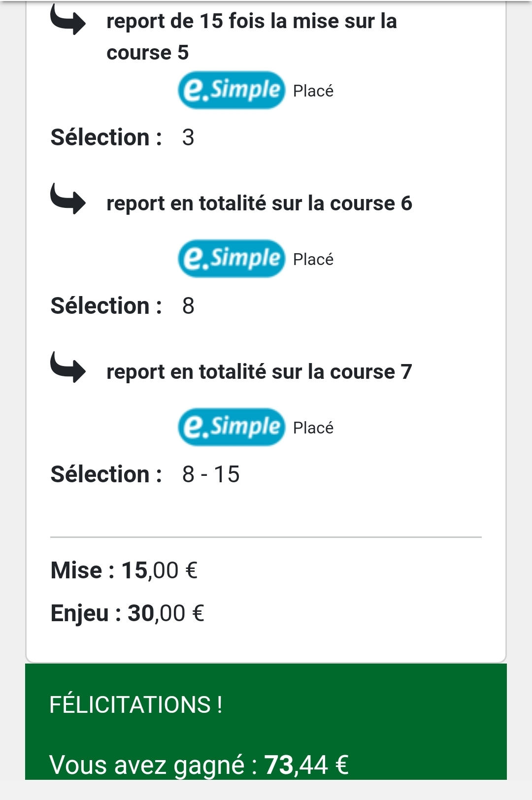
Task: Tap 'report en totalité sur la course 6'
Action: tap(259, 203)
